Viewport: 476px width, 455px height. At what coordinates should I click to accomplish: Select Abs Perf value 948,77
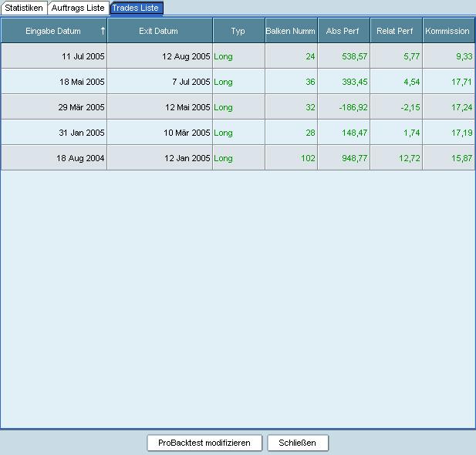(x=355, y=158)
